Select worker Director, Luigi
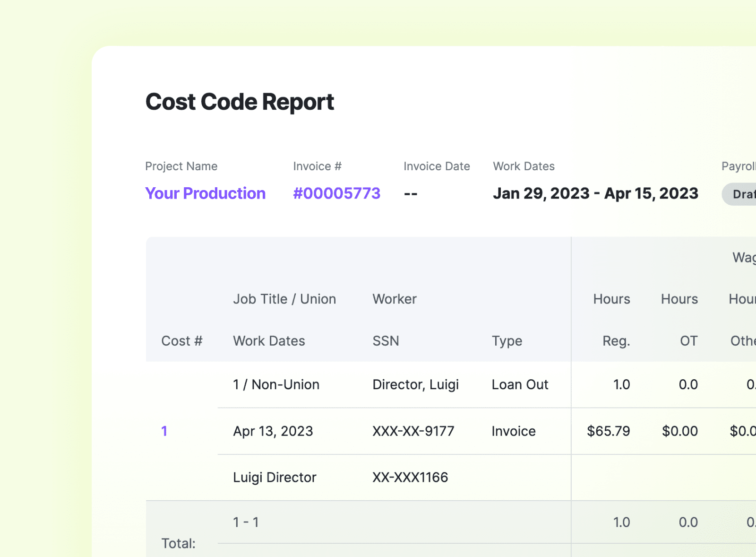Image resolution: width=756 pixels, height=557 pixels. click(x=416, y=384)
